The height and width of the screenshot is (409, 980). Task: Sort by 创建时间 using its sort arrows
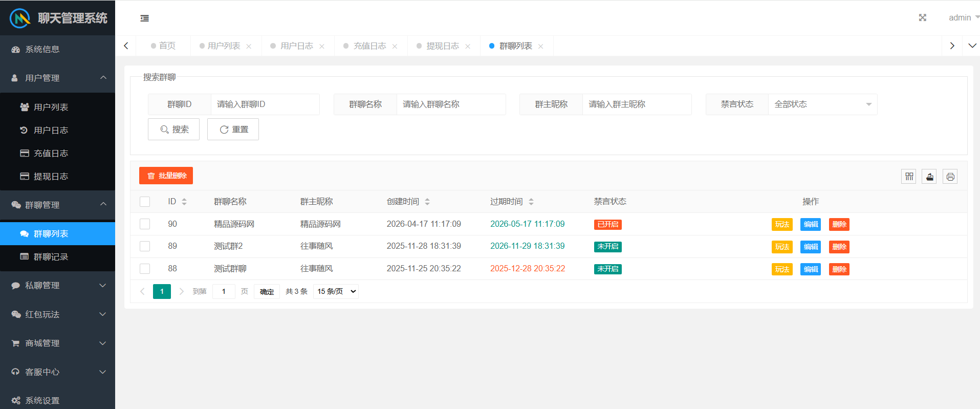[x=427, y=202]
